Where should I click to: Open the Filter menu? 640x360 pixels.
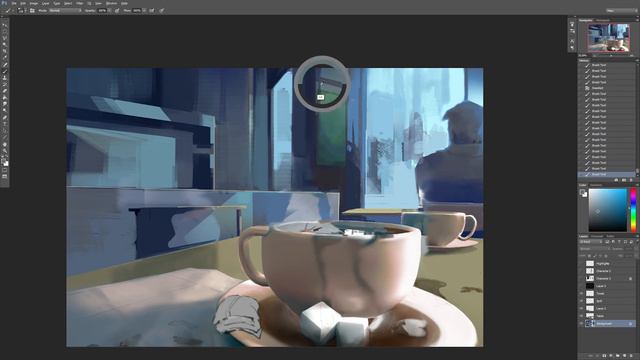point(80,3)
